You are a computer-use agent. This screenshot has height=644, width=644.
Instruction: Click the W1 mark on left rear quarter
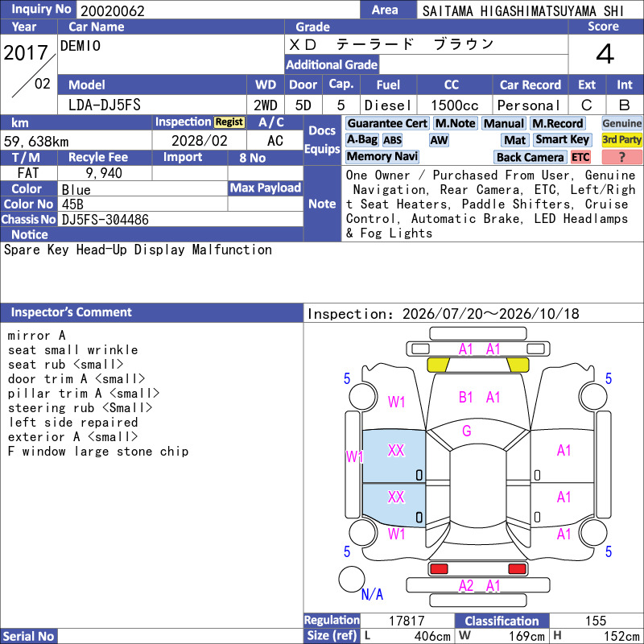pos(396,534)
